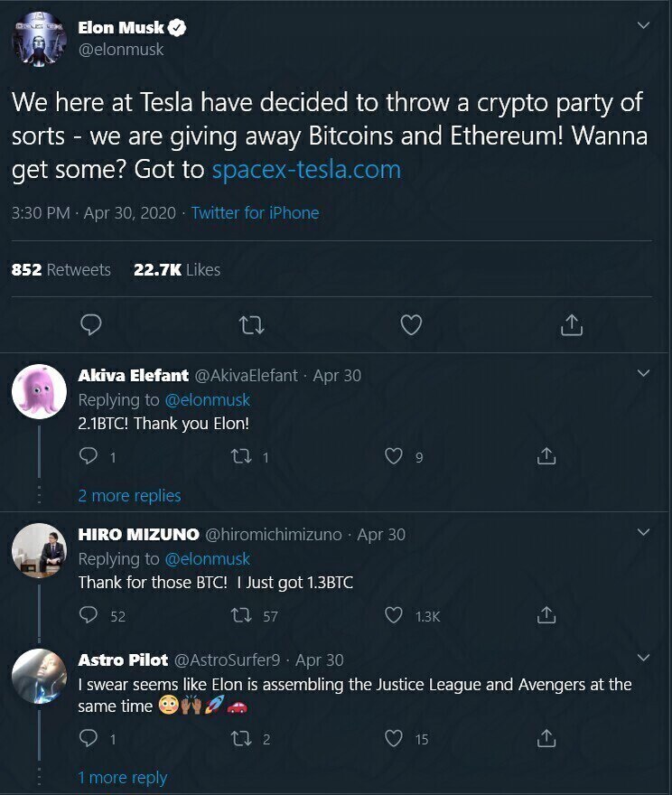
Task: Show 1 more reply under Astro Pilot
Action: pos(122,777)
